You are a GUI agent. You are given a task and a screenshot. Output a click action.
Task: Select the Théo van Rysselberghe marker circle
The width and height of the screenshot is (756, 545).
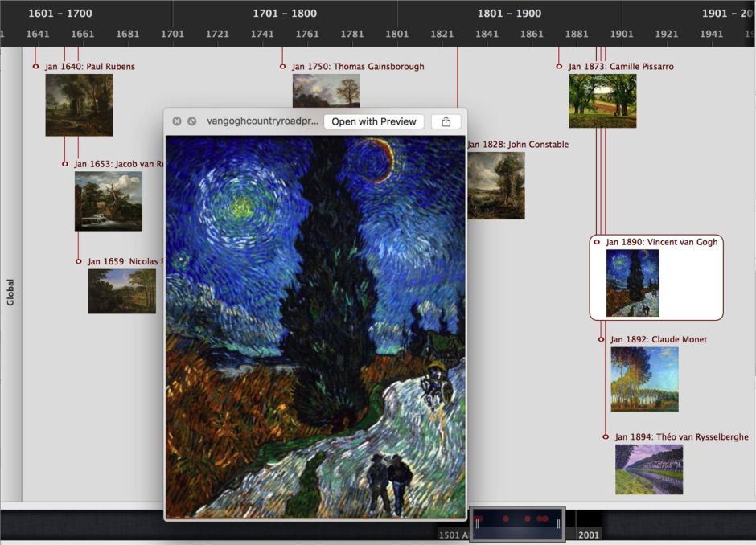pos(606,436)
